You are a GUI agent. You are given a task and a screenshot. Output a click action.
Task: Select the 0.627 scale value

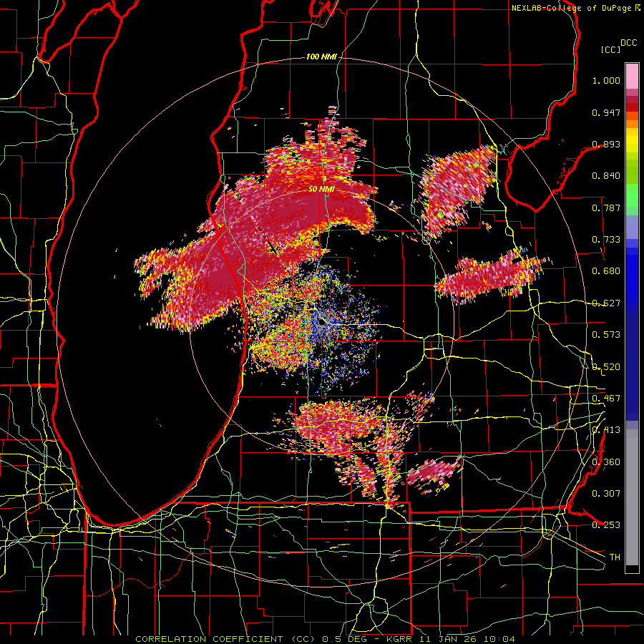click(606, 303)
